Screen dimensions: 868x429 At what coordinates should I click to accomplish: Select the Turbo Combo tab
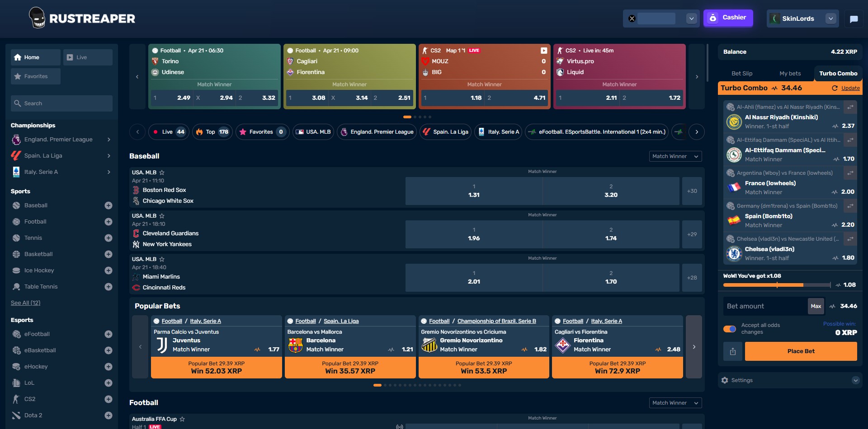click(838, 74)
